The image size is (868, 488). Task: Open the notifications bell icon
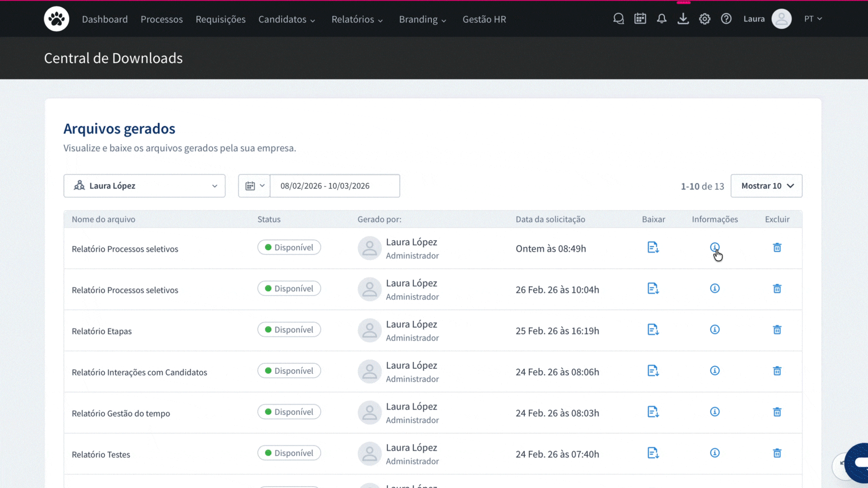pyautogui.click(x=661, y=19)
